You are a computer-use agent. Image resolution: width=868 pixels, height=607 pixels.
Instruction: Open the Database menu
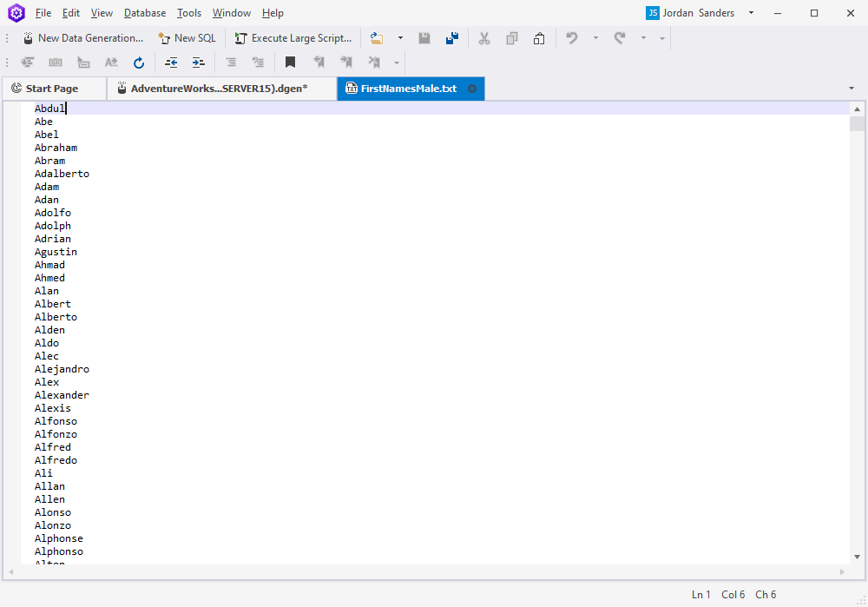pos(145,13)
